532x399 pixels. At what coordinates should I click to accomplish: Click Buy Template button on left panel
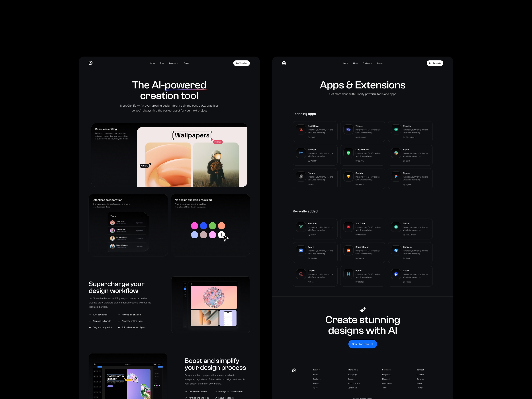tap(242, 63)
